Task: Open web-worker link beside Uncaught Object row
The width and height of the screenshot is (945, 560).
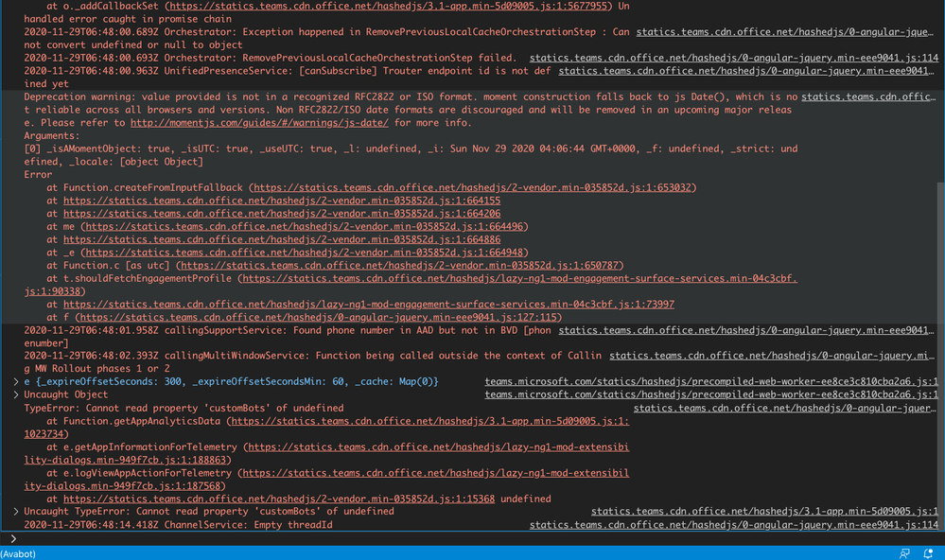Action: (711, 394)
